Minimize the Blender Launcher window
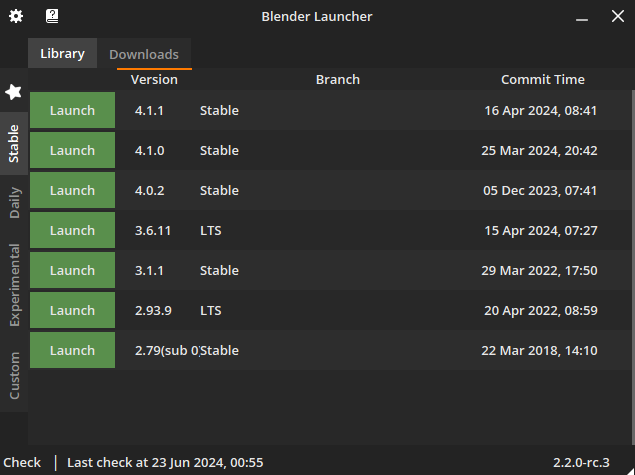635x475 pixels. (582, 17)
